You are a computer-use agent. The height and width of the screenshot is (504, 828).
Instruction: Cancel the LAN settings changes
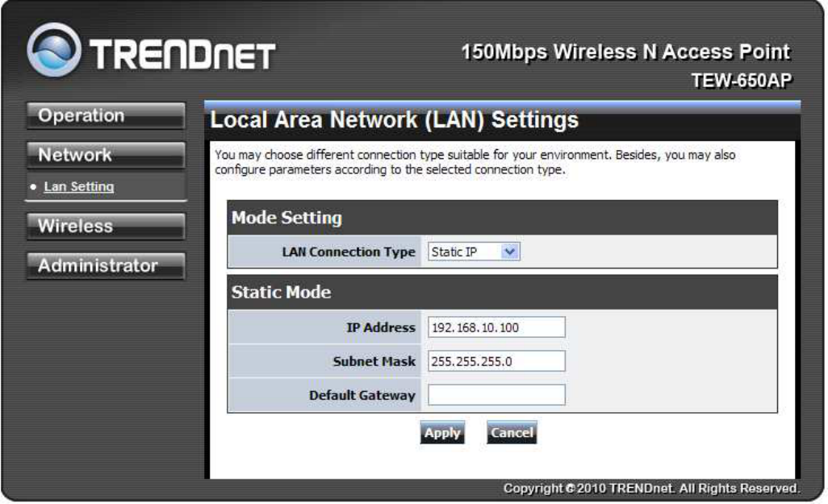[x=512, y=433]
